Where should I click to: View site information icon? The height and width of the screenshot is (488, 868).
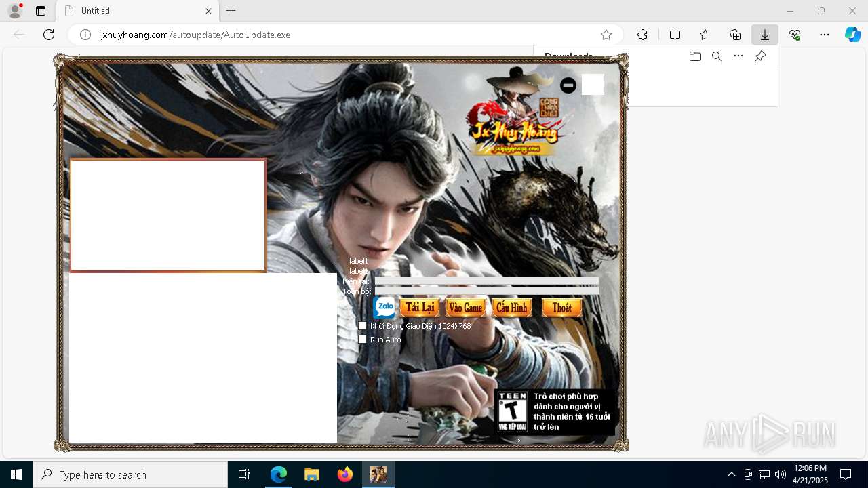(85, 35)
